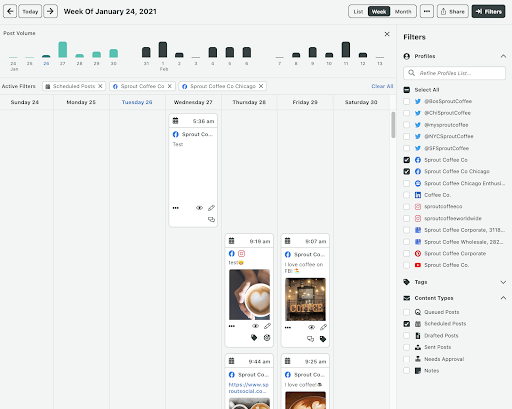Check the Coffee Co. LinkedIn profile checkbox
The width and height of the screenshot is (512, 409).
(407, 195)
